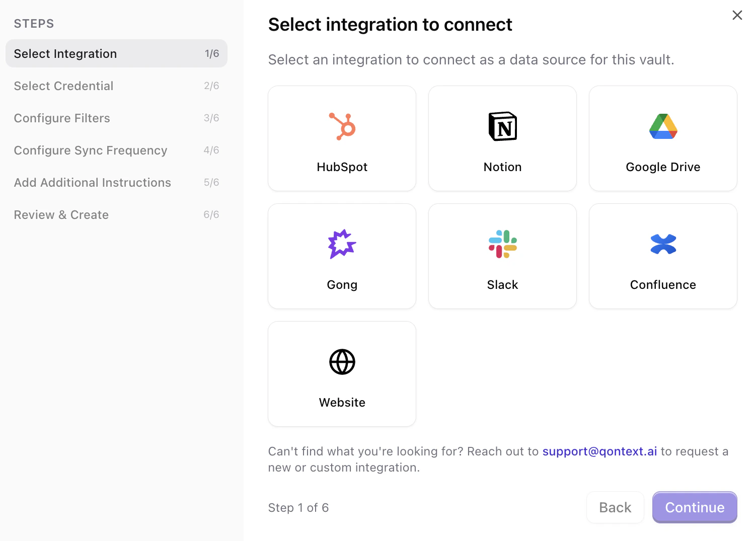Select the highlighted Select Integration step
Image resolution: width=756 pixels, height=541 pixels.
tap(65, 53)
